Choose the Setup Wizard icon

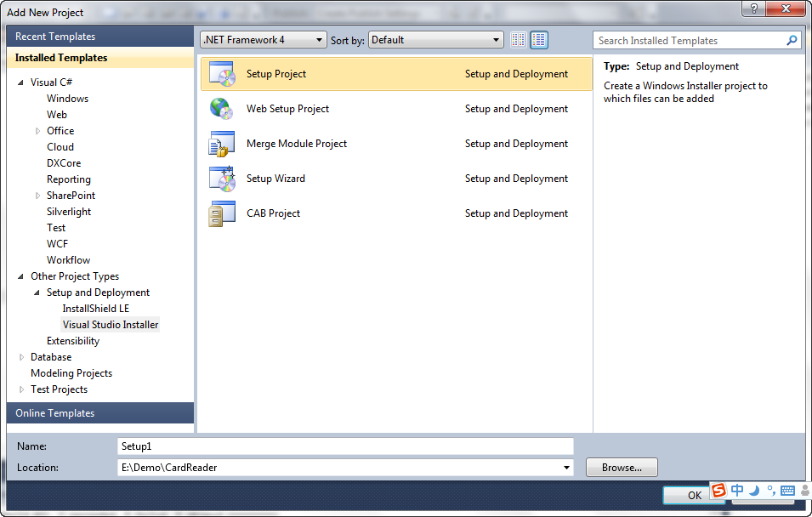coord(222,179)
